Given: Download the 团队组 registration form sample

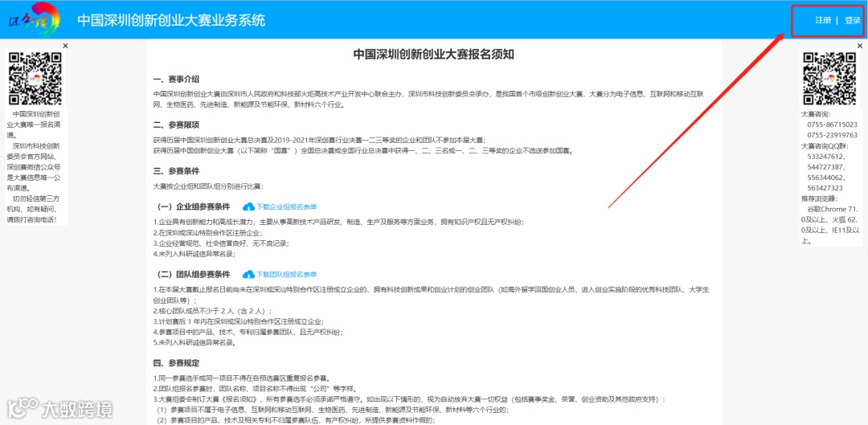Looking at the screenshot, I should point(286,274).
